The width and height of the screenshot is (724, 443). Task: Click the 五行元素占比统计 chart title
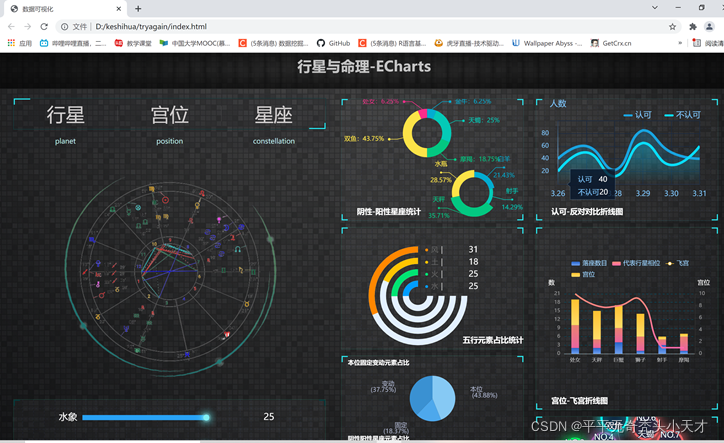click(493, 340)
